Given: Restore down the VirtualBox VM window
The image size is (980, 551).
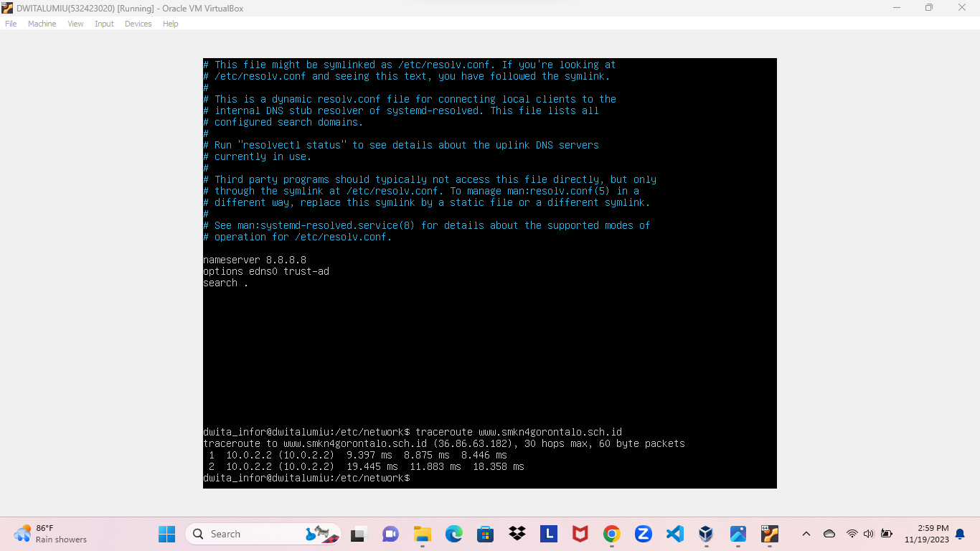Looking at the screenshot, I should tap(929, 8).
